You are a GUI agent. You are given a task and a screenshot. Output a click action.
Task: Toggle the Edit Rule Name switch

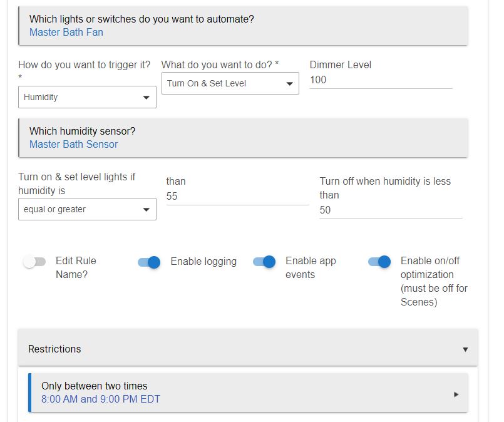(34, 262)
